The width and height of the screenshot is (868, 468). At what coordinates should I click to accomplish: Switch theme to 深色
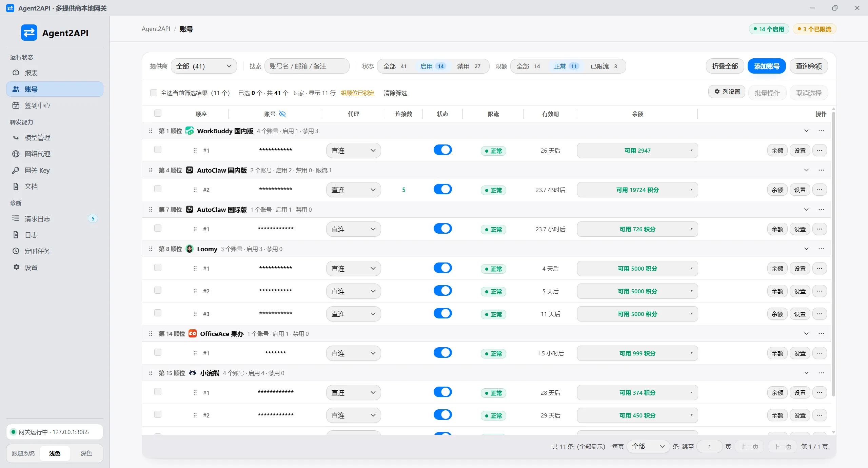[86, 453]
